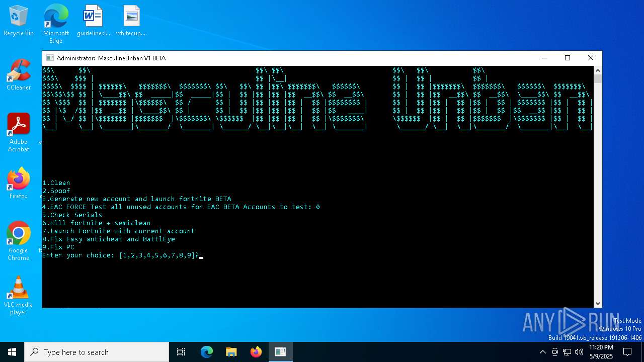Maximize the MasculineUnban console window
The width and height of the screenshot is (644, 362).
pos(568,58)
